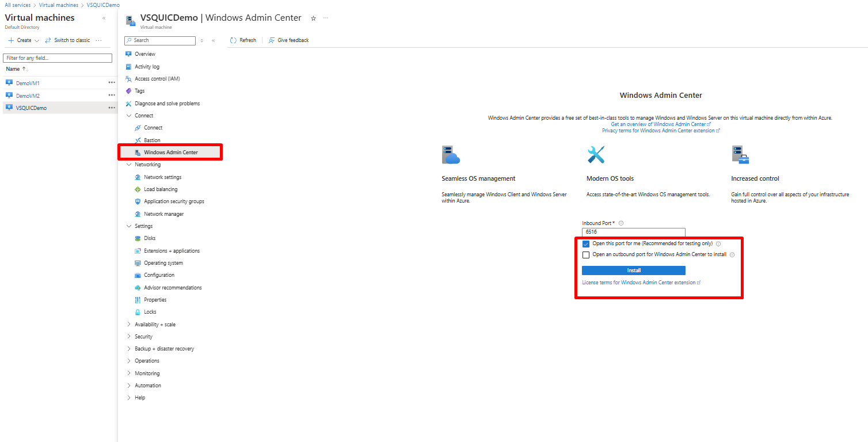Click the Advisor recommendations cloud icon
The image size is (868, 442).
tap(138, 288)
